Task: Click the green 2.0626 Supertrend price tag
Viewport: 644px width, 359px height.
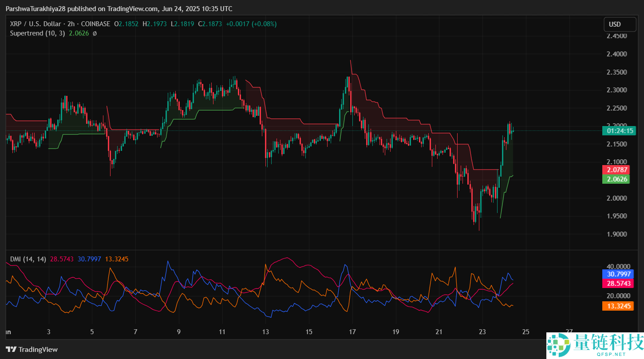Action: [617, 179]
